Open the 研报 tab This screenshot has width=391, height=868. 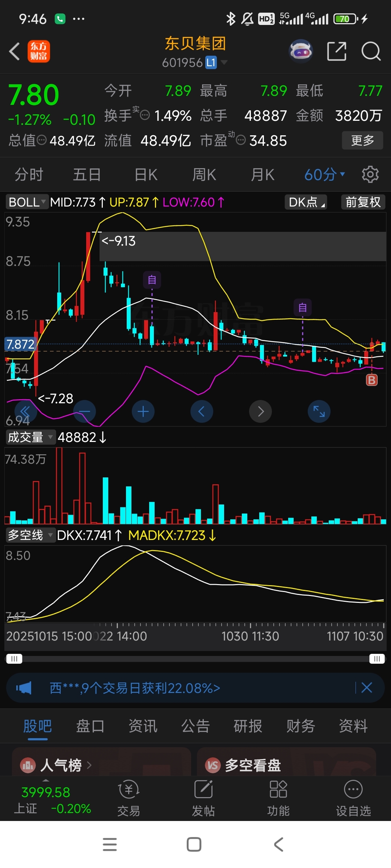click(248, 726)
